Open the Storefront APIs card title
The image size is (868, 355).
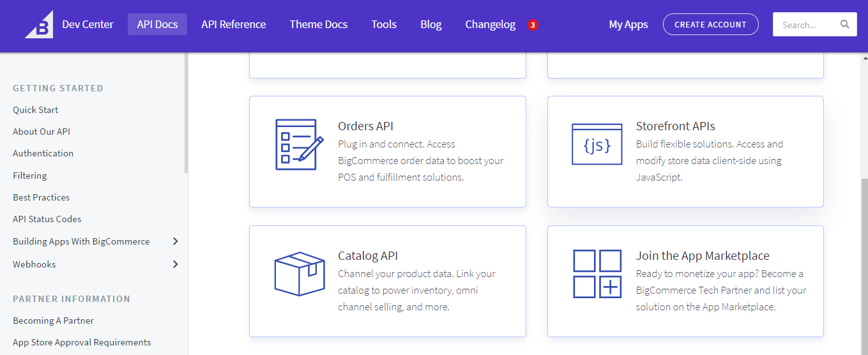coord(675,126)
